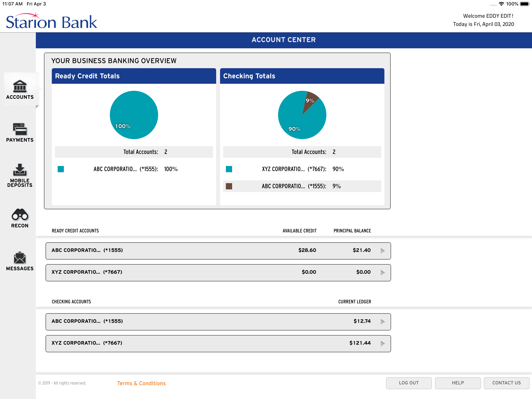
Task: Open the Recon binoculars icon
Action: tap(20, 215)
